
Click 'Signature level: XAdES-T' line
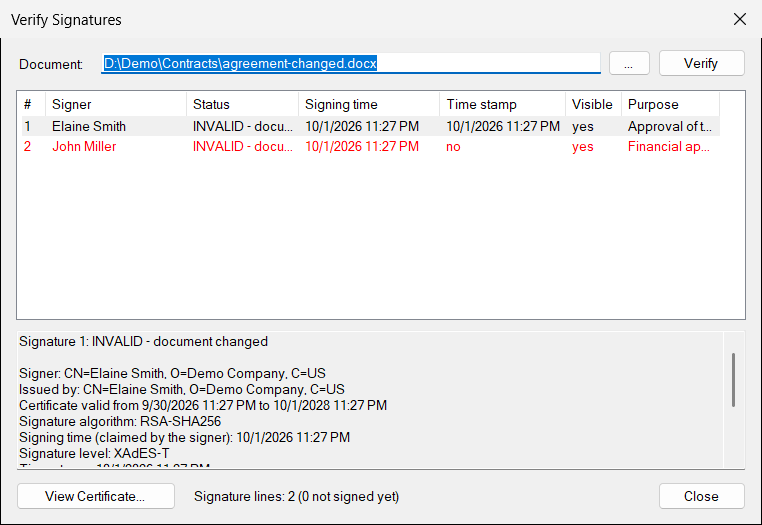coord(94,454)
